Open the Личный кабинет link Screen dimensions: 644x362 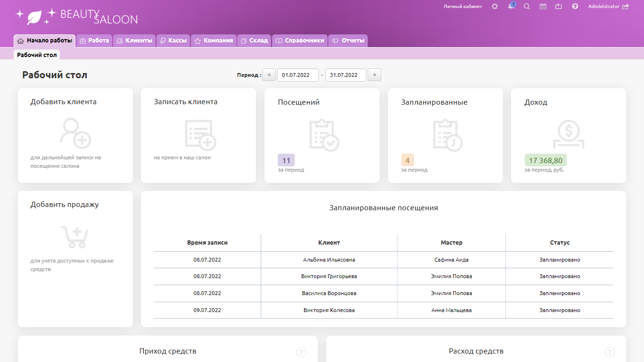[x=462, y=7]
